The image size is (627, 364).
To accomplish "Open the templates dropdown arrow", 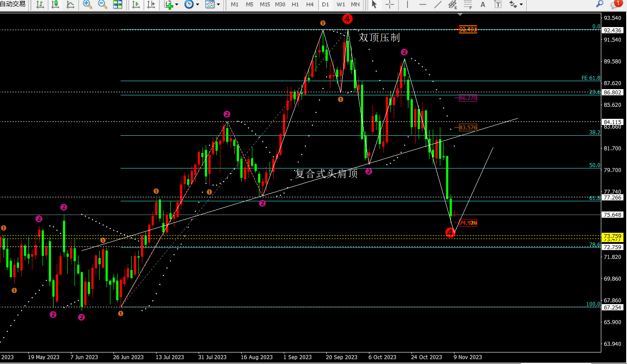I will pos(218,4).
